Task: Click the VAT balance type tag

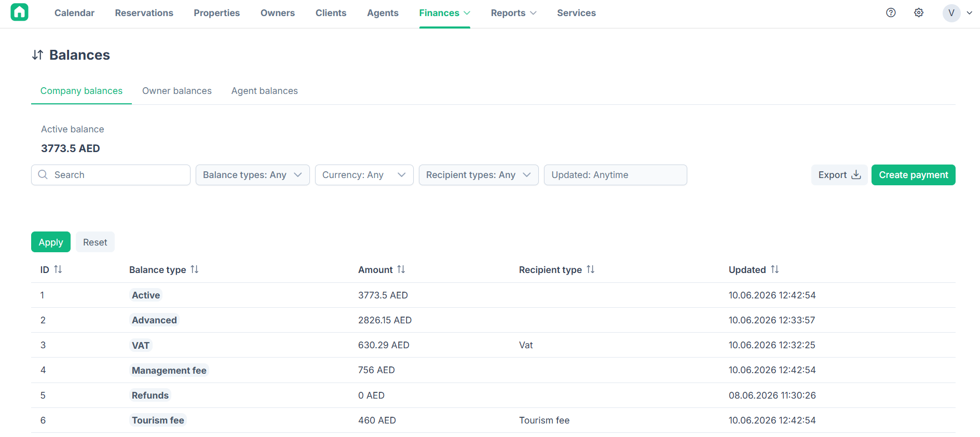Action: [141, 345]
